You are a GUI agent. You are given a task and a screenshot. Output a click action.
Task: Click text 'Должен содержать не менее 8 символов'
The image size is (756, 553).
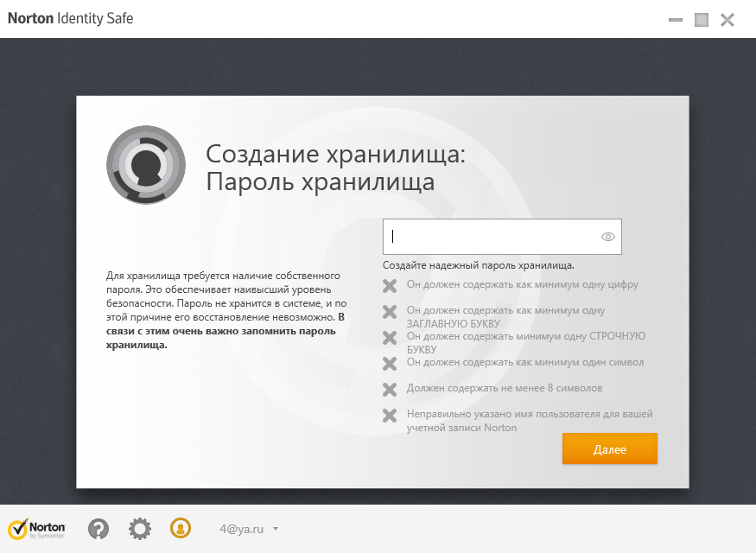(505, 388)
